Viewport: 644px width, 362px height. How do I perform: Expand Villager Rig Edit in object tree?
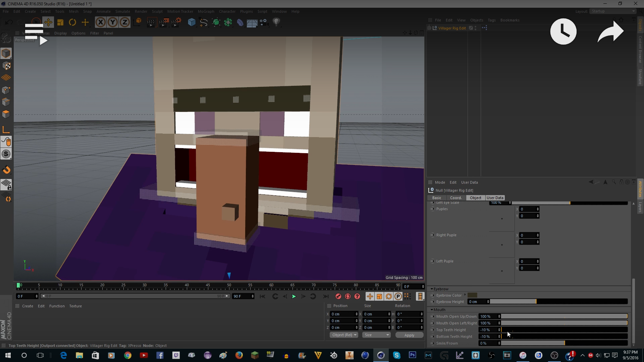tap(429, 28)
